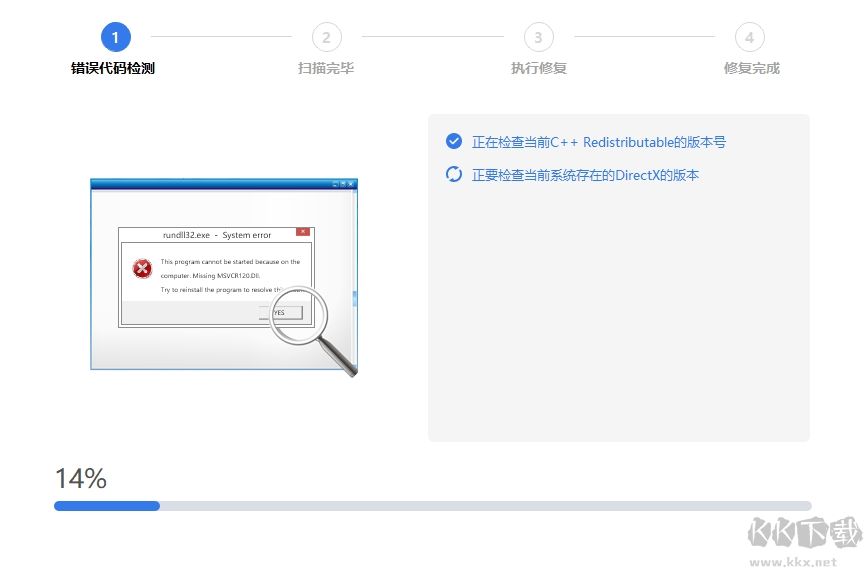Click the spinning refresh icon beside DirectX check

[453, 174]
